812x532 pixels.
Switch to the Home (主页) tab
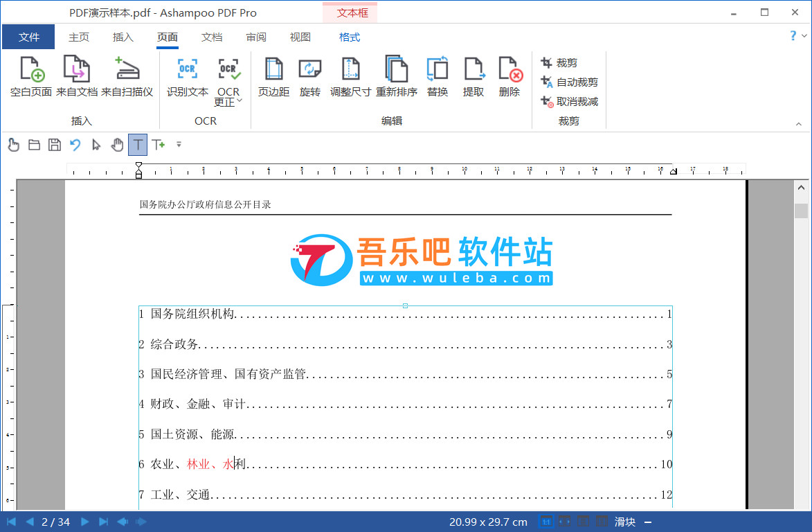(x=79, y=37)
